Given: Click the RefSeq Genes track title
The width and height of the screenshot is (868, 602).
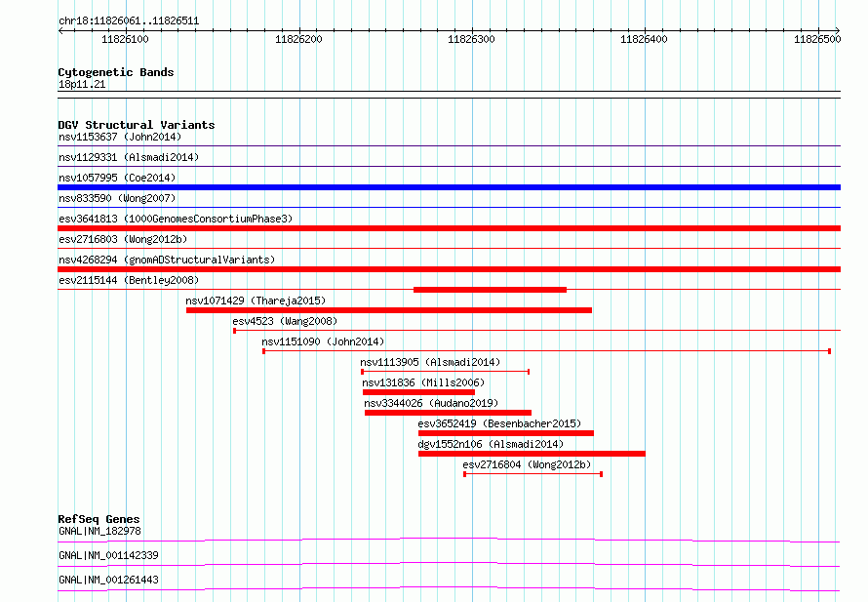Looking at the screenshot, I should pos(99,519).
